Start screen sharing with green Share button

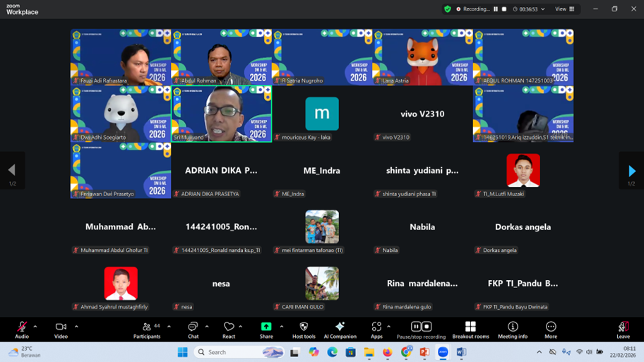coord(266,328)
